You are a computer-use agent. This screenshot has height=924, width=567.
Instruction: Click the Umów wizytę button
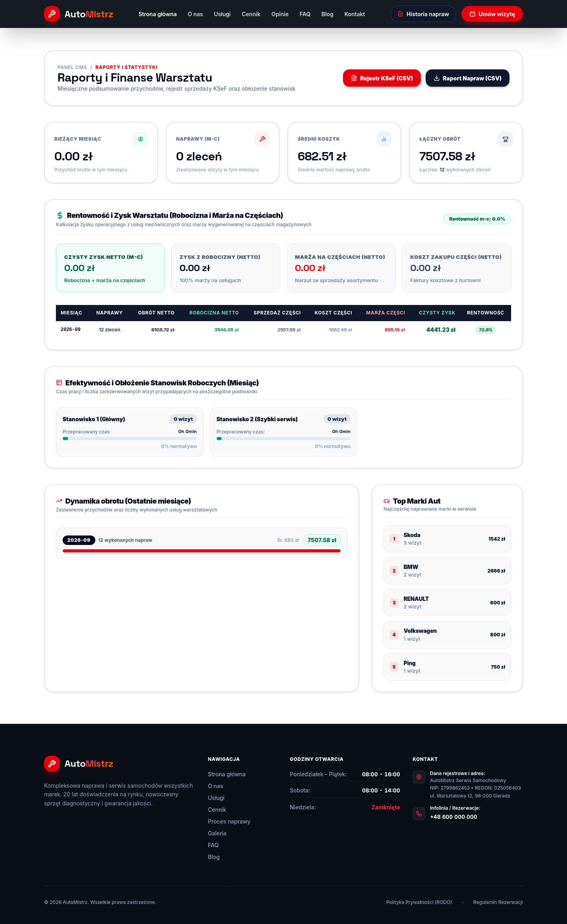point(492,14)
